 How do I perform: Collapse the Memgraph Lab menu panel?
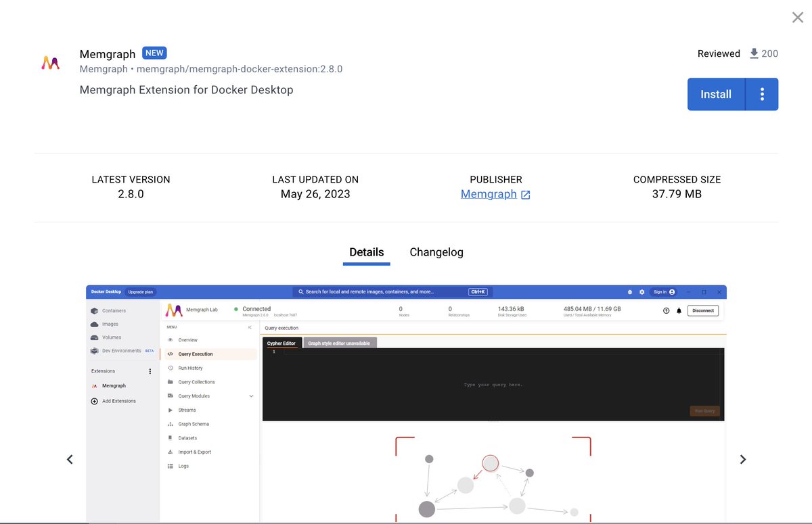tap(250, 327)
